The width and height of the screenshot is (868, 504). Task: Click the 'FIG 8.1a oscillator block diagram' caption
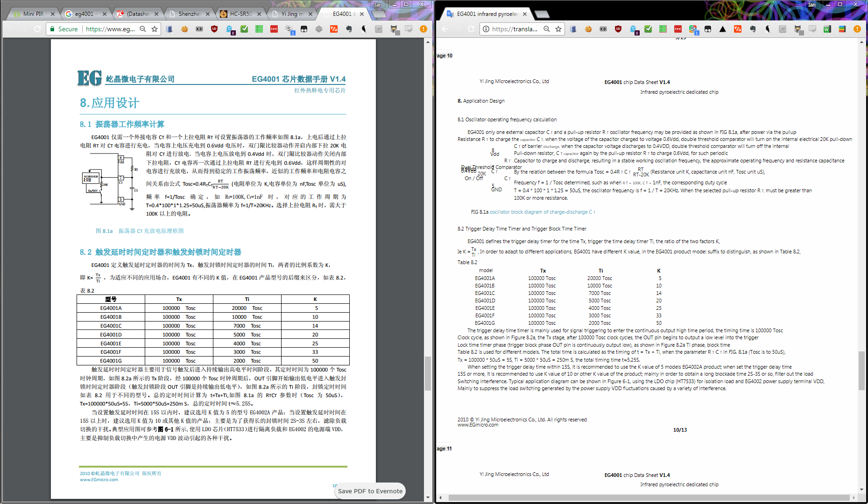[x=533, y=212]
